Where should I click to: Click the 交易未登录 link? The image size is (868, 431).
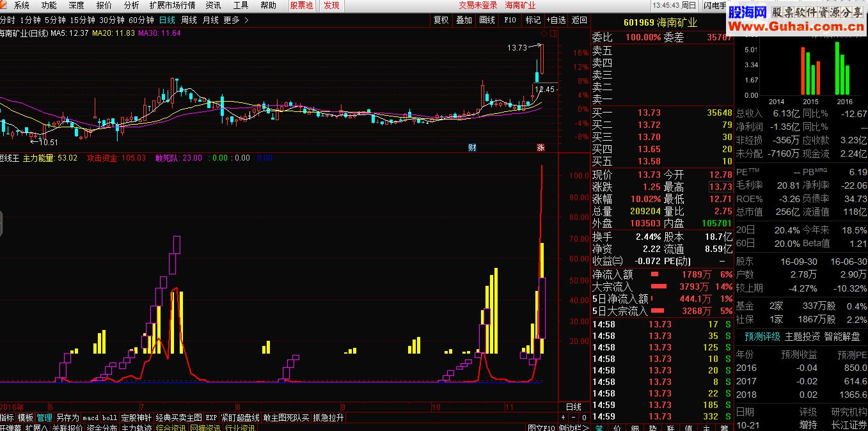(478, 5)
